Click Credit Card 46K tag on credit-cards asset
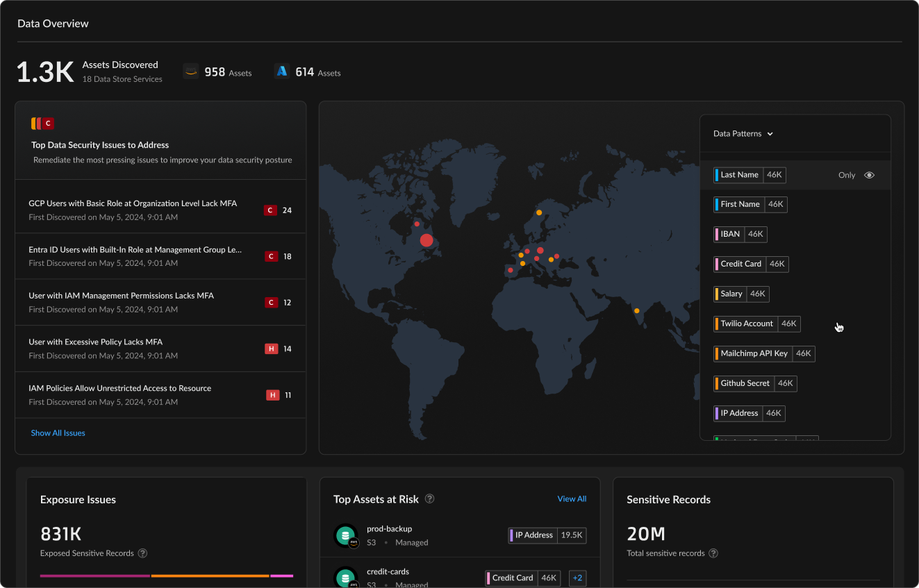The width and height of the screenshot is (919, 588). tap(523, 578)
